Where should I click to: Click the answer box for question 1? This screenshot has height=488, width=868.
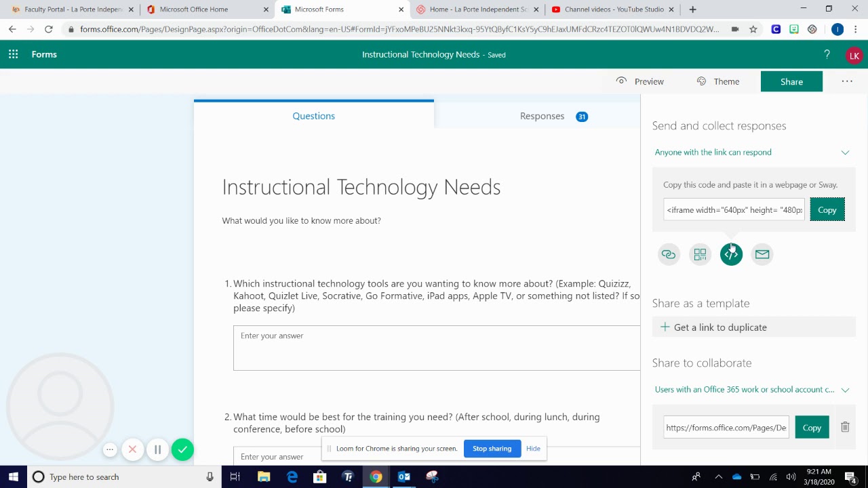pos(437,348)
